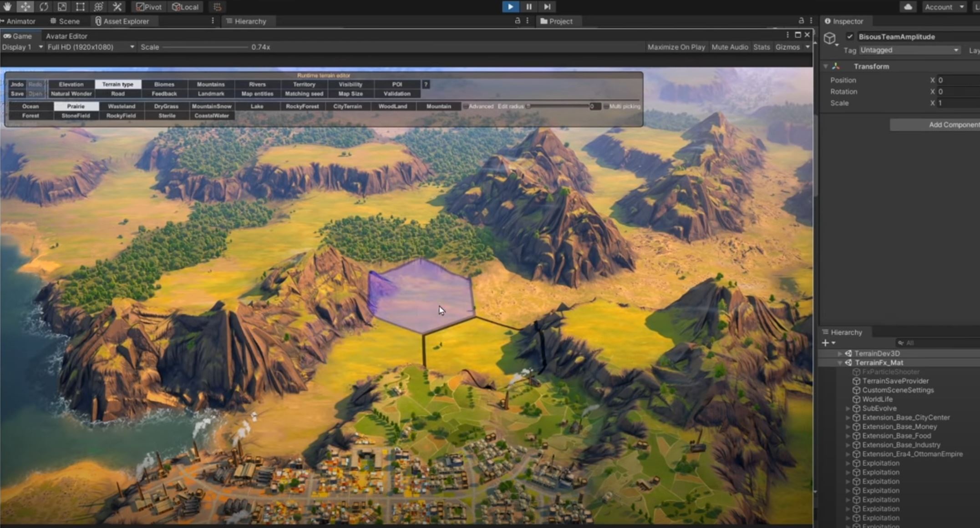Open the Gizmos dropdown arrow
980x528 pixels.
pyautogui.click(x=807, y=47)
